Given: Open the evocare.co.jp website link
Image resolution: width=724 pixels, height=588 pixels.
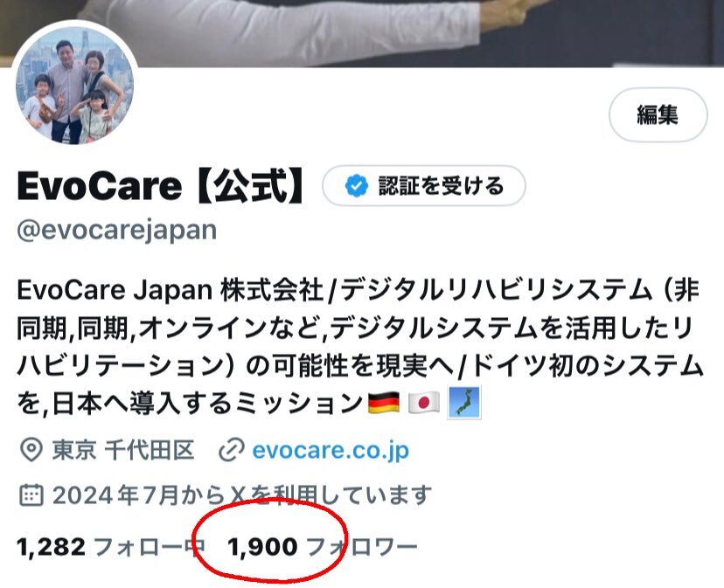Looking at the screenshot, I should click(331, 451).
